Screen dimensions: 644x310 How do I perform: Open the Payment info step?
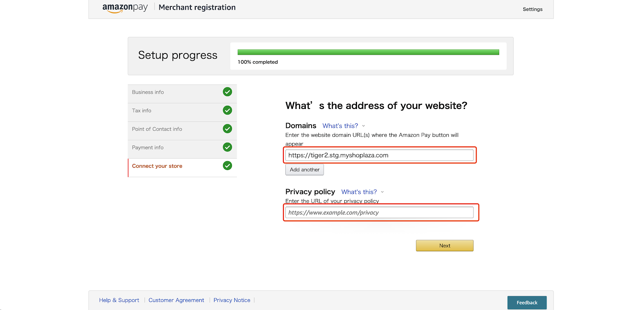click(x=182, y=149)
